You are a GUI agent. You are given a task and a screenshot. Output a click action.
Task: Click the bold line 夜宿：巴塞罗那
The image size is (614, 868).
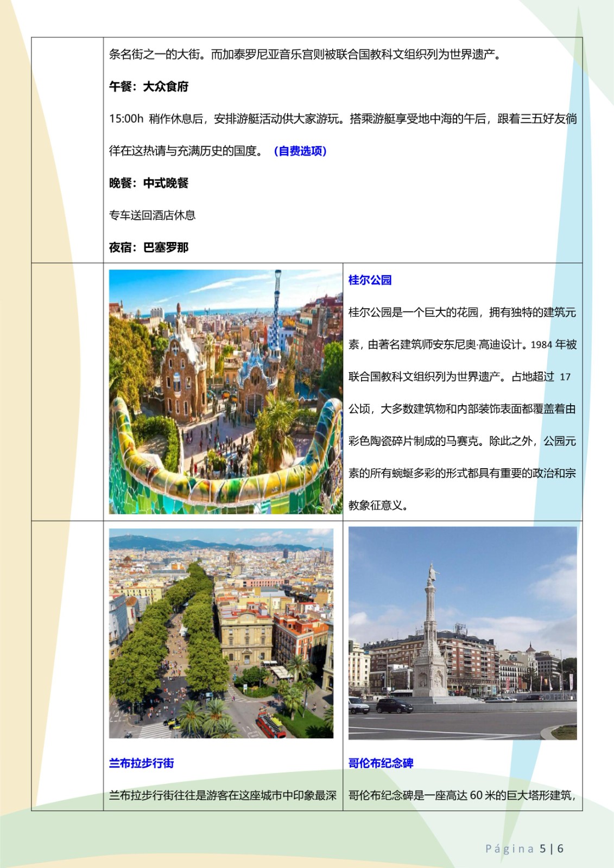149,247
